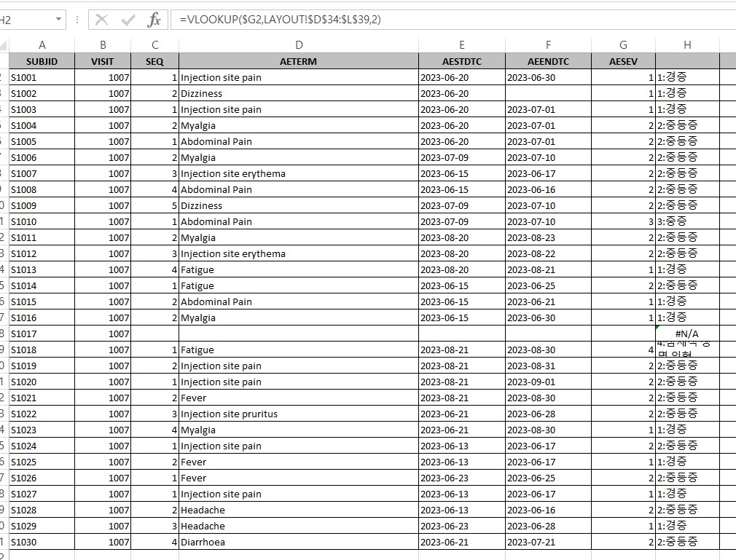Select S1020's VISIT value 1007
The image size is (736, 560).
[x=103, y=382]
